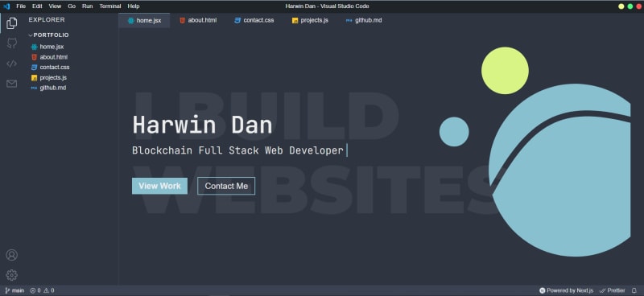This screenshot has width=644, height=296.
Task: Click the Blockchain Full Stack Web Developer subtitle
Action: (x=237, y=150)
